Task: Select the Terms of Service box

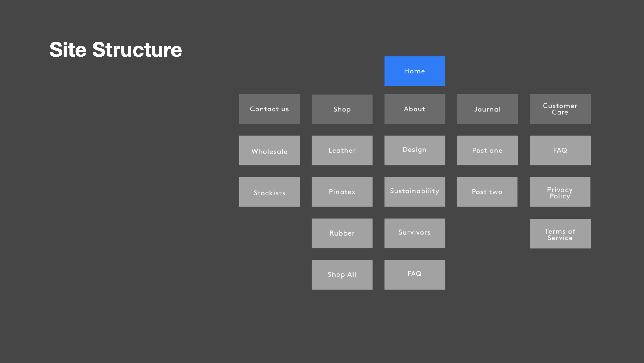Action: pos(560,233)
